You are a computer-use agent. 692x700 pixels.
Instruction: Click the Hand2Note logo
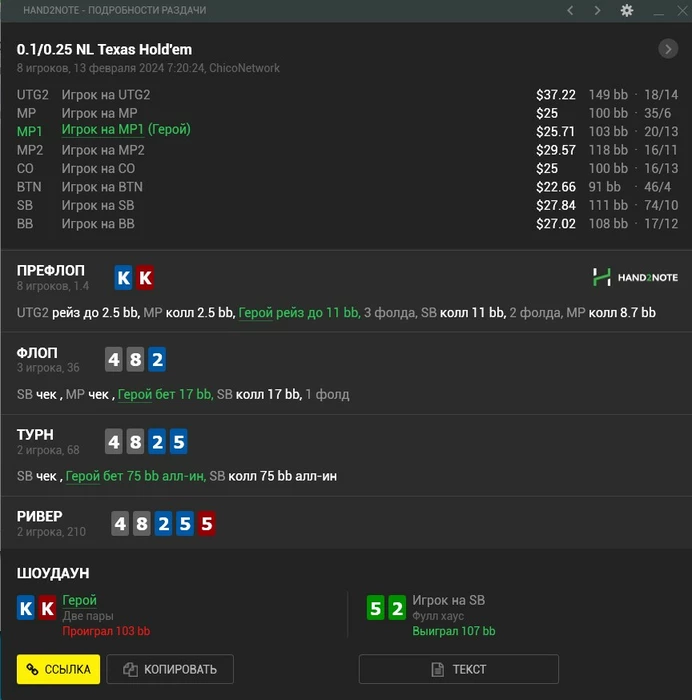[x=635, y=277]
